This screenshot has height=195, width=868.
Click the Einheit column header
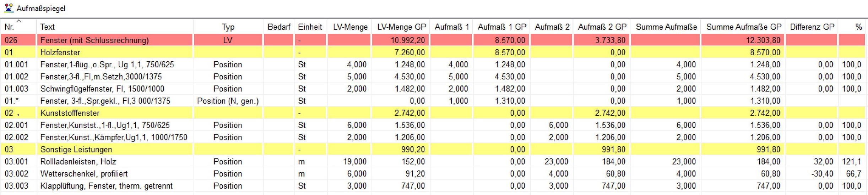[x=310, y=27]
